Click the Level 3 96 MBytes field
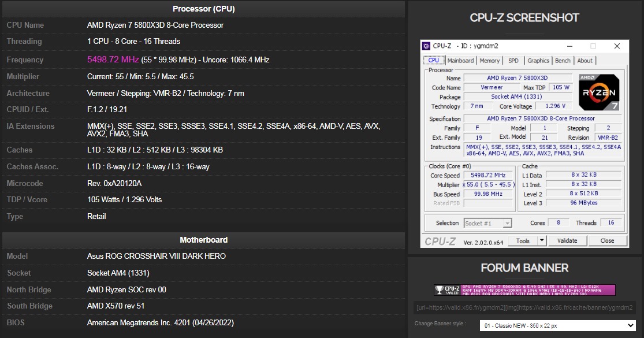644x338 pixels. tap(583, 203)
